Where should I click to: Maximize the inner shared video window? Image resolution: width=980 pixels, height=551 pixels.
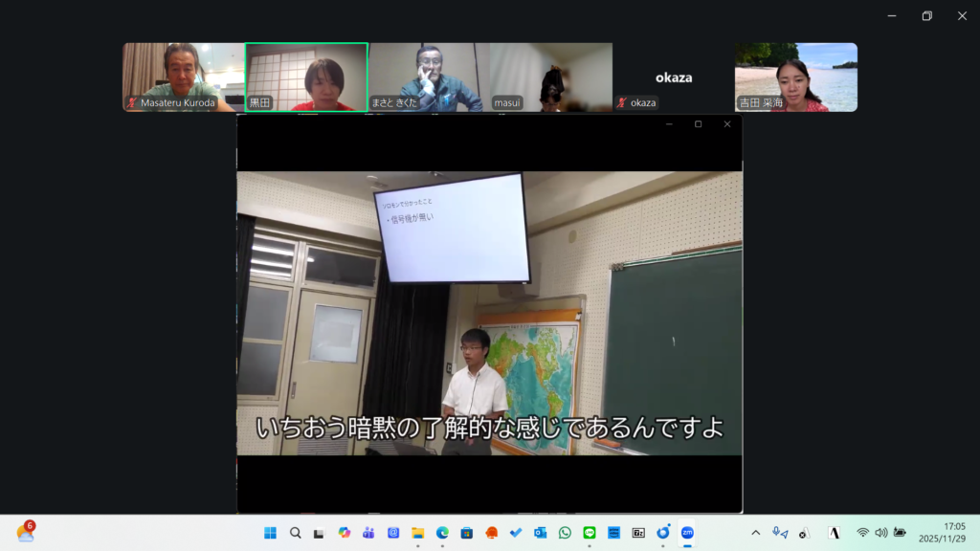pos(698,124)
